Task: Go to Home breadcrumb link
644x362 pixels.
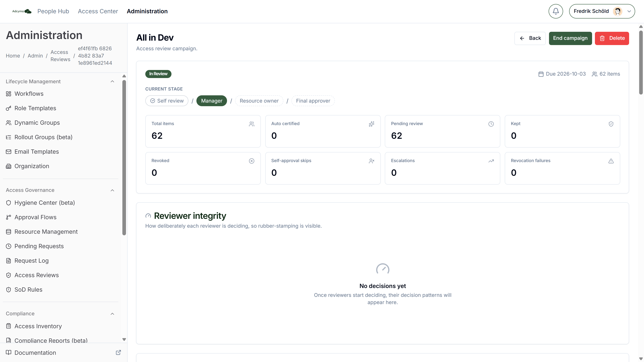Action: pyautogui.click(x=13, y=56)
